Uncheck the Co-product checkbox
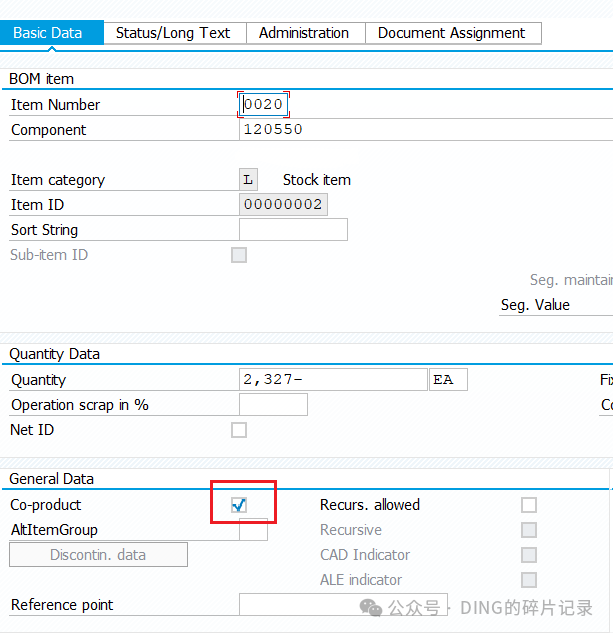Image resolution: width=613 pixels, height=633 pixels. [239, 505]
